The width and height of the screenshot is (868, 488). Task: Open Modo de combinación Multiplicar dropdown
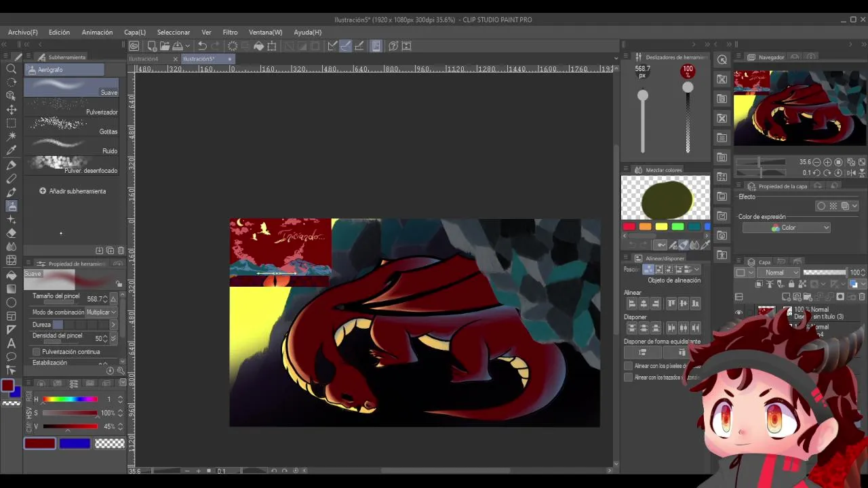101,312
